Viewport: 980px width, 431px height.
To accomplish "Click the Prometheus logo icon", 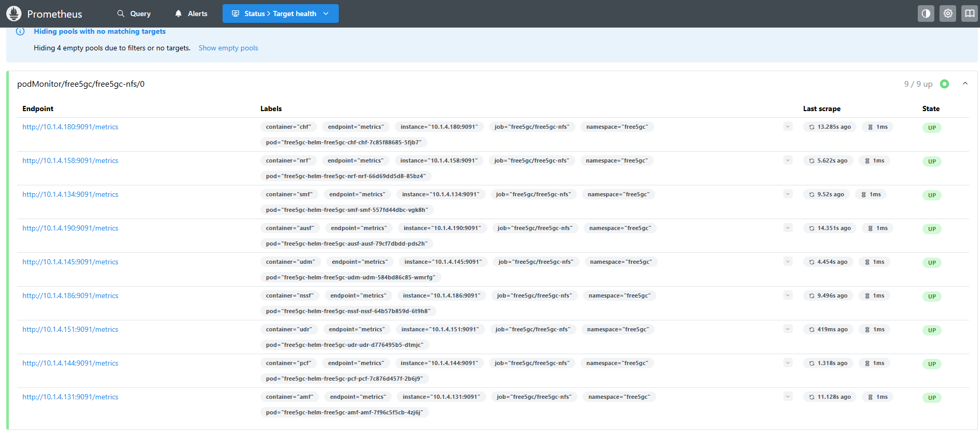I will (14, 14).
